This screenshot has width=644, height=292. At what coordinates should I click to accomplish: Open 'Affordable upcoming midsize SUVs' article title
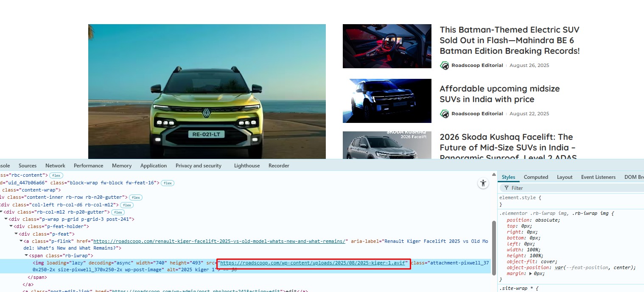pos(499,94)
